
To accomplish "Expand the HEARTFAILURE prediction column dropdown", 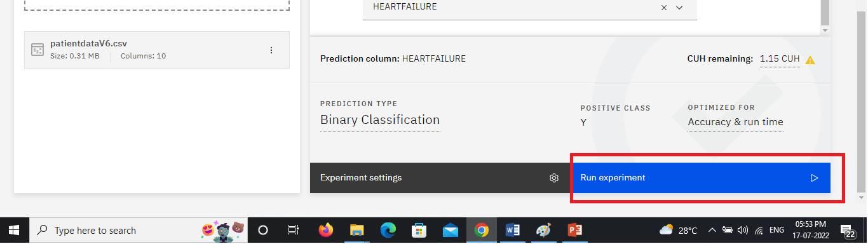I will [679, 8].
